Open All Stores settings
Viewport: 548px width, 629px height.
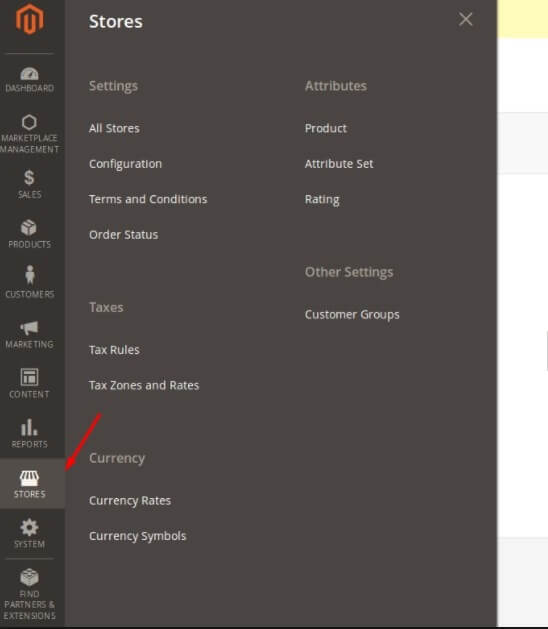click(x=114, y=128)
